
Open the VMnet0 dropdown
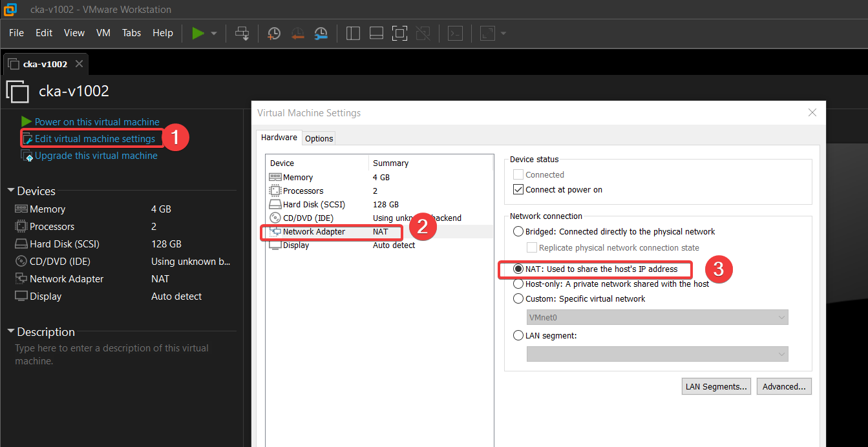(658, 318)
